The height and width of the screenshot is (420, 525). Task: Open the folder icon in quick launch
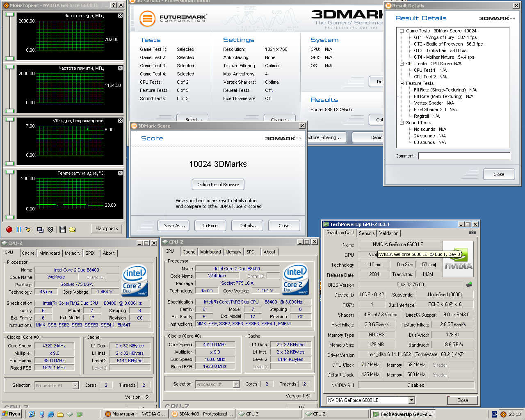tap(60, 414)
